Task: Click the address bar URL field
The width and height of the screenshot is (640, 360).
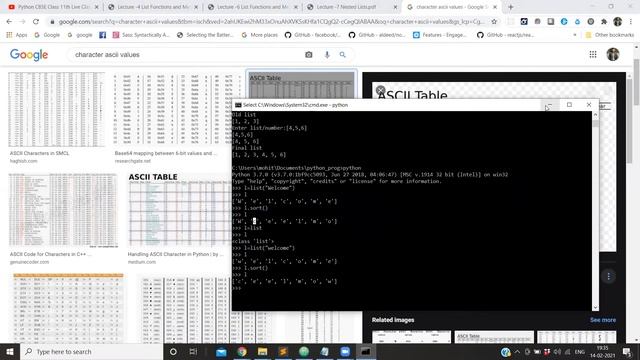Action: pos(271,22)
